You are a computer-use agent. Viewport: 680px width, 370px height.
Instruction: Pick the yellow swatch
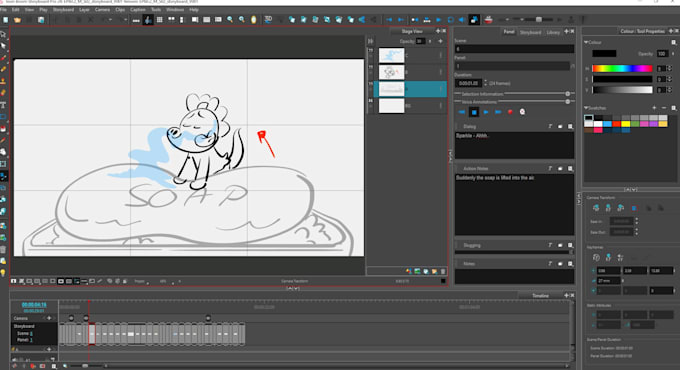(625, 124)
